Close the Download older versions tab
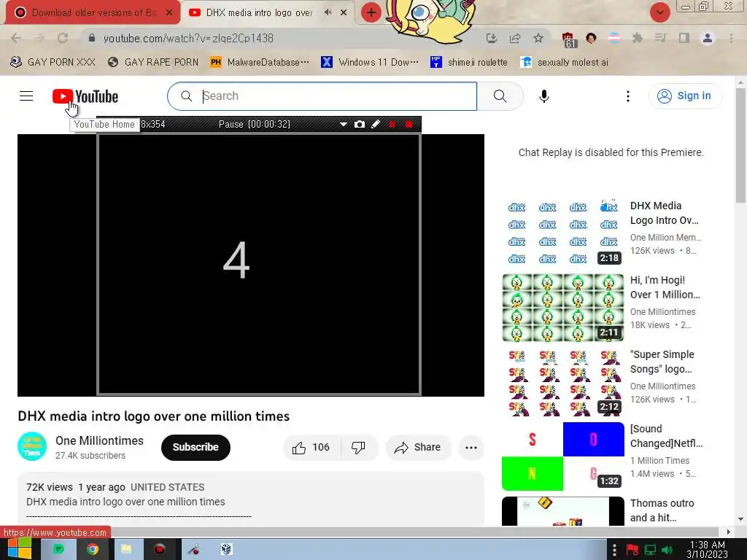The image size is (747, 560). 169,12
